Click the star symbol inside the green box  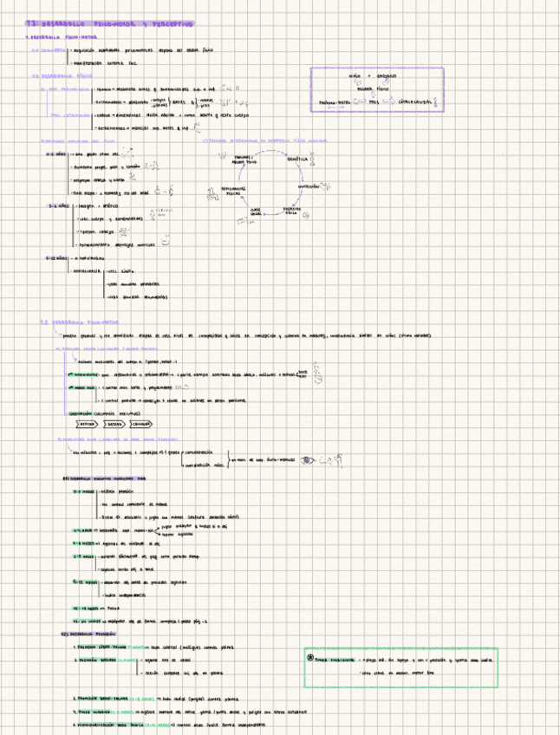(x=310, y=658)
